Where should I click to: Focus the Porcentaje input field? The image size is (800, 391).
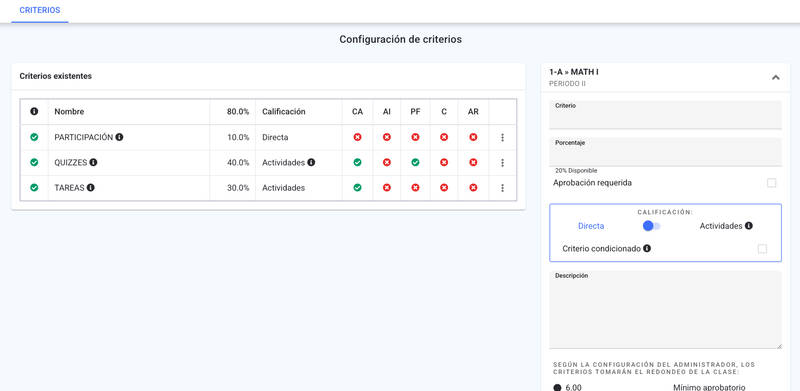(665, 152)
